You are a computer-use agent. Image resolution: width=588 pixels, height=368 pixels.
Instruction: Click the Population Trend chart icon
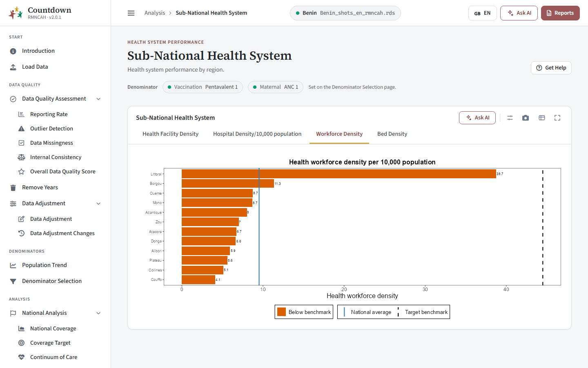[13, 265]
